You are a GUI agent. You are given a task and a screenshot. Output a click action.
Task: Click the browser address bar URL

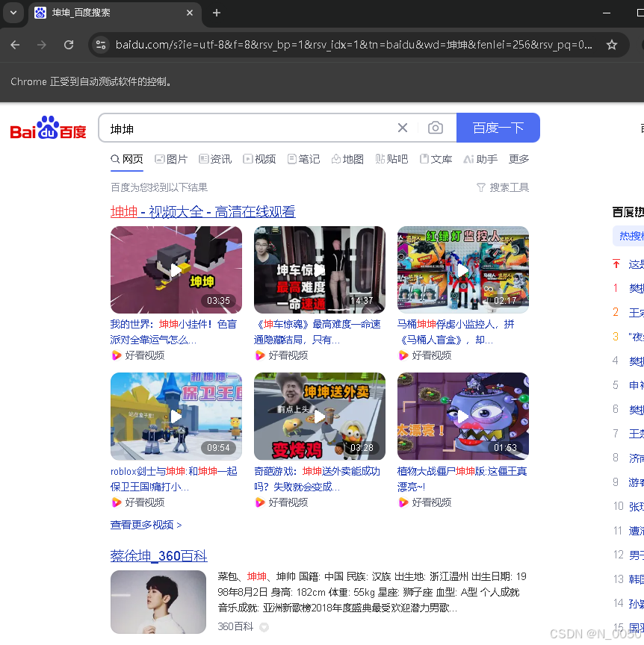[354, 45]
